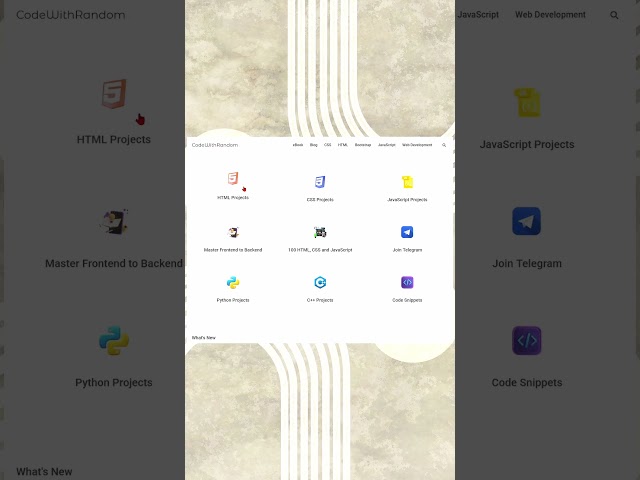Open the Bootstrap menu item in the center page
The height and width of the screenshot is (480, 640).
click(363, 145)
